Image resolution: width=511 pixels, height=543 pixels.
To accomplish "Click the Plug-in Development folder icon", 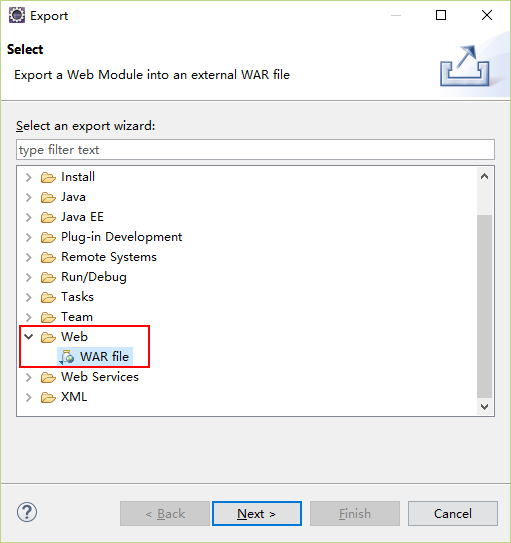I will click(x=48, y=237).
